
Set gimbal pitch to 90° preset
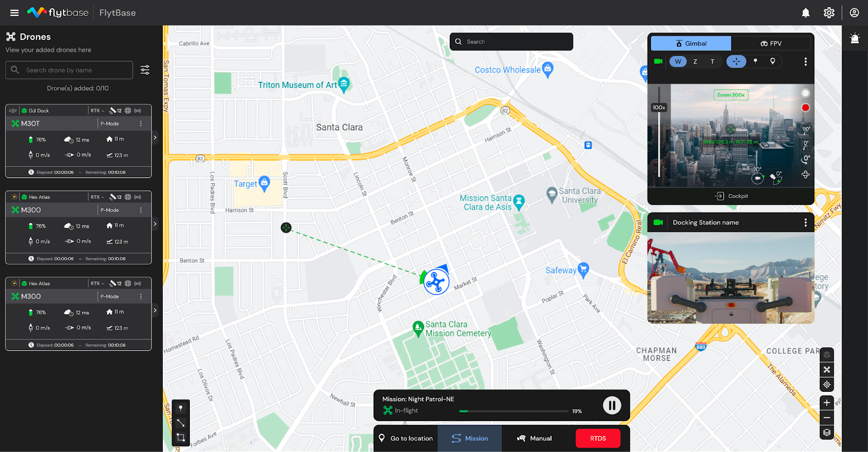tap(806, 130)
